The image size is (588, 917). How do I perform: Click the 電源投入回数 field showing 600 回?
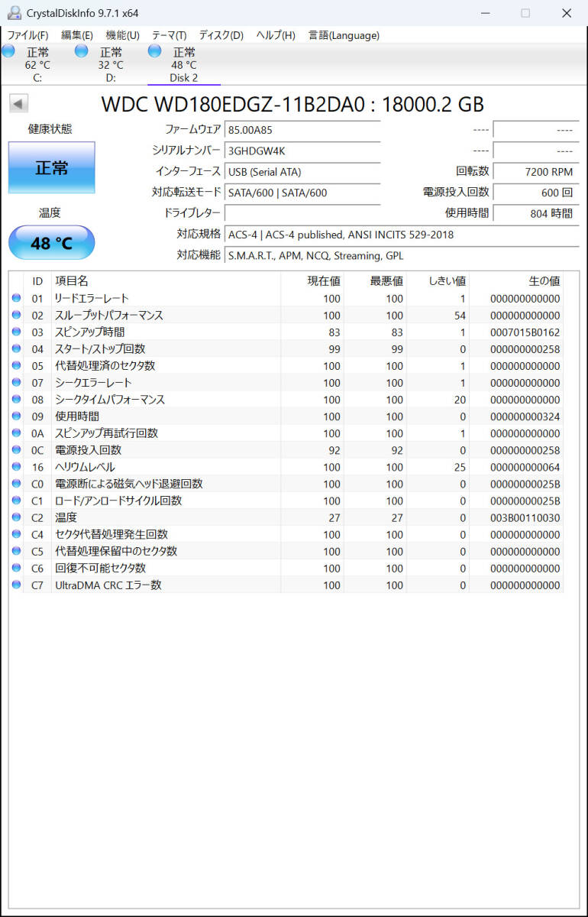[x=536, y=193]
